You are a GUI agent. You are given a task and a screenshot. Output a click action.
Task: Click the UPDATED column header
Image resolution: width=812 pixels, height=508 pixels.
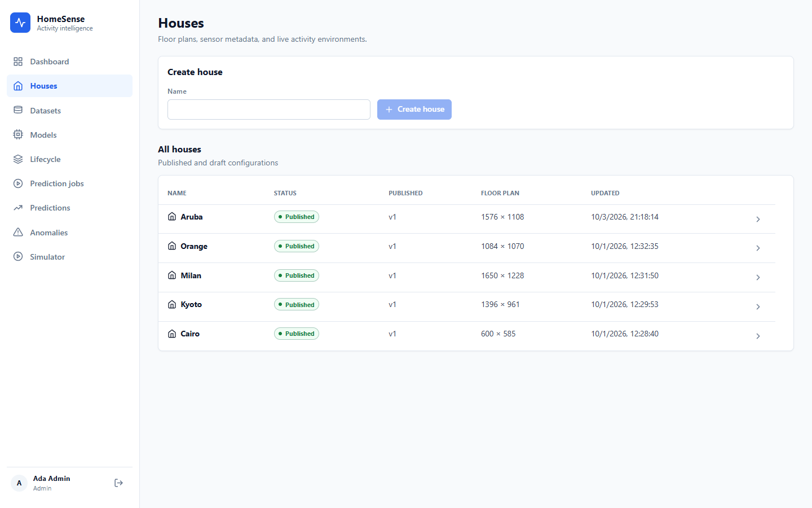[605, 193]
